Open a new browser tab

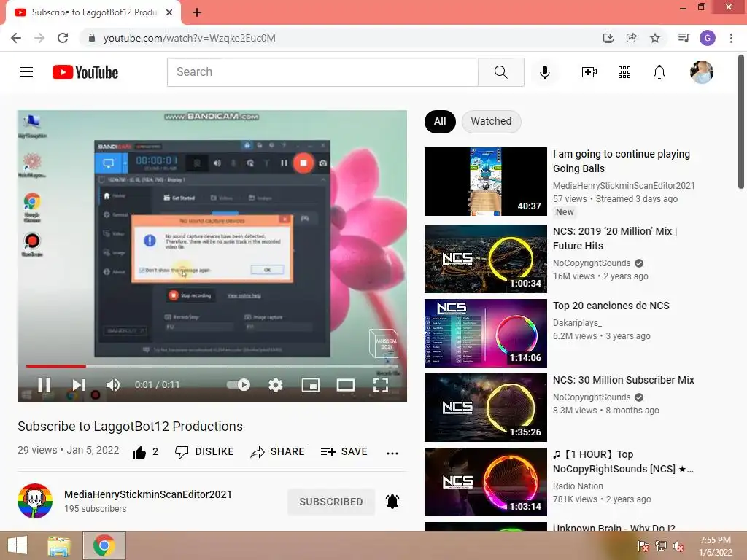pyautogui.click(x=197, y=12)
